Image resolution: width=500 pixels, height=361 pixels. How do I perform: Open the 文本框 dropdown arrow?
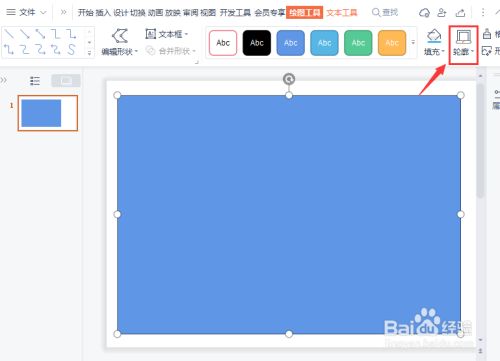point(186,34)
